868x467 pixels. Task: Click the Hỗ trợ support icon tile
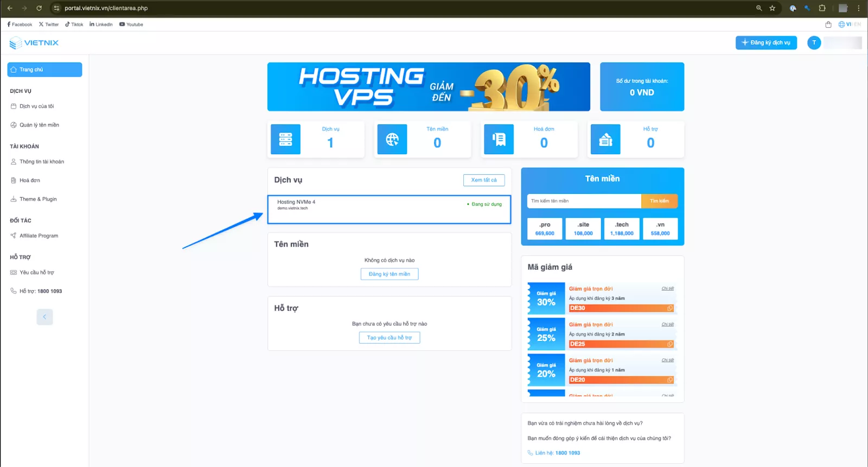click(605, 140)
